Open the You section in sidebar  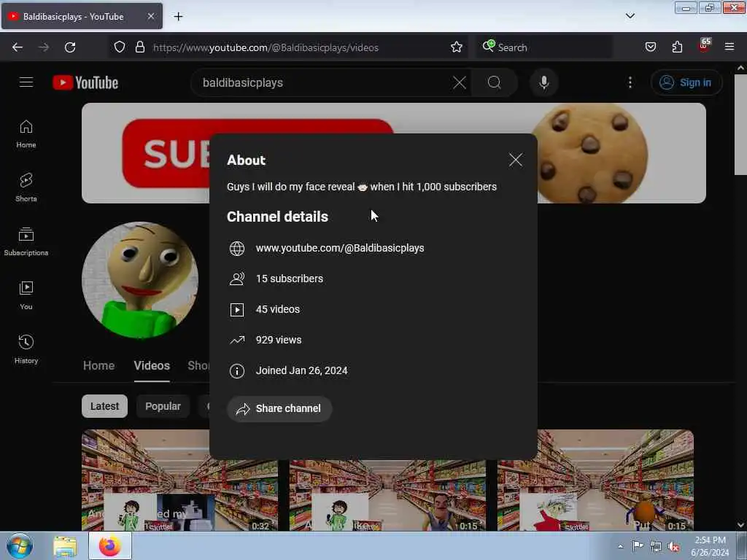tap(26, 296)
